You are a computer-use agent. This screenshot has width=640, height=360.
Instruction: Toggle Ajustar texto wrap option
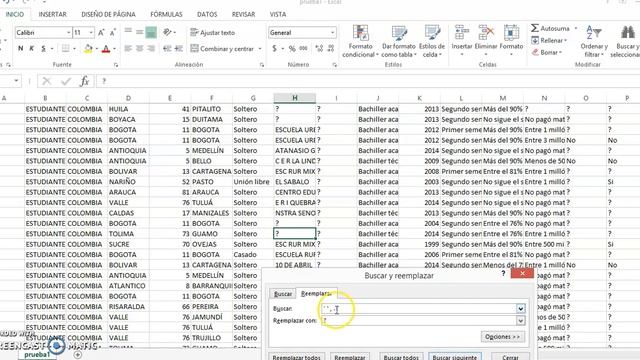(213, 32)
